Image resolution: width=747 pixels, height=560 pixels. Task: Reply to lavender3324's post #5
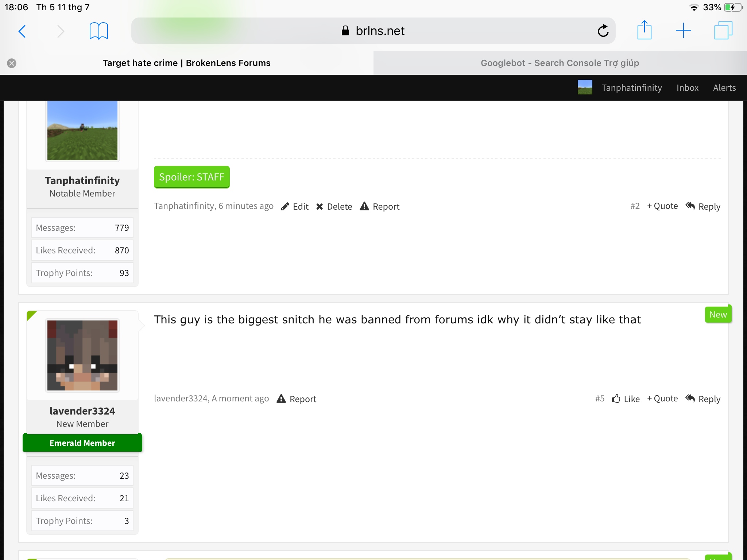[703, 399]
